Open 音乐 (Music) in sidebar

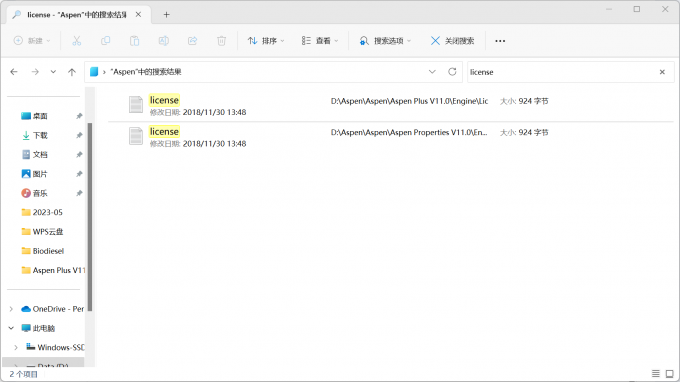coord(40,193)
